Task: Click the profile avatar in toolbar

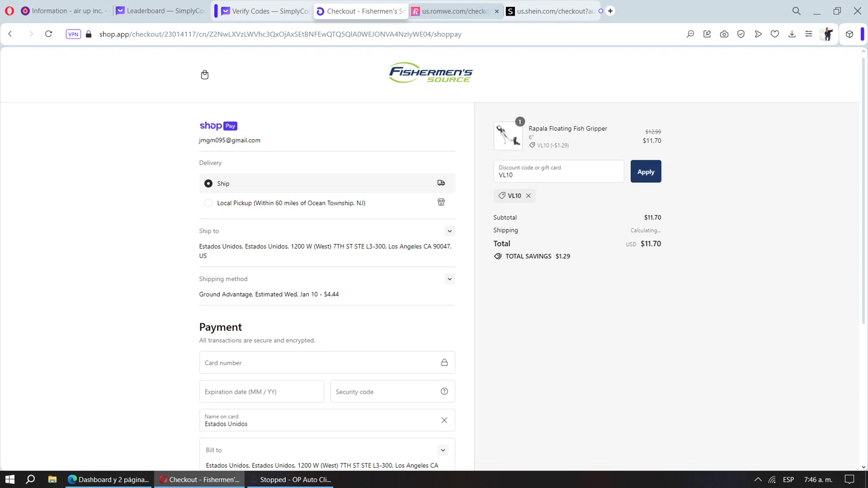Action: (x=827, y=34)
